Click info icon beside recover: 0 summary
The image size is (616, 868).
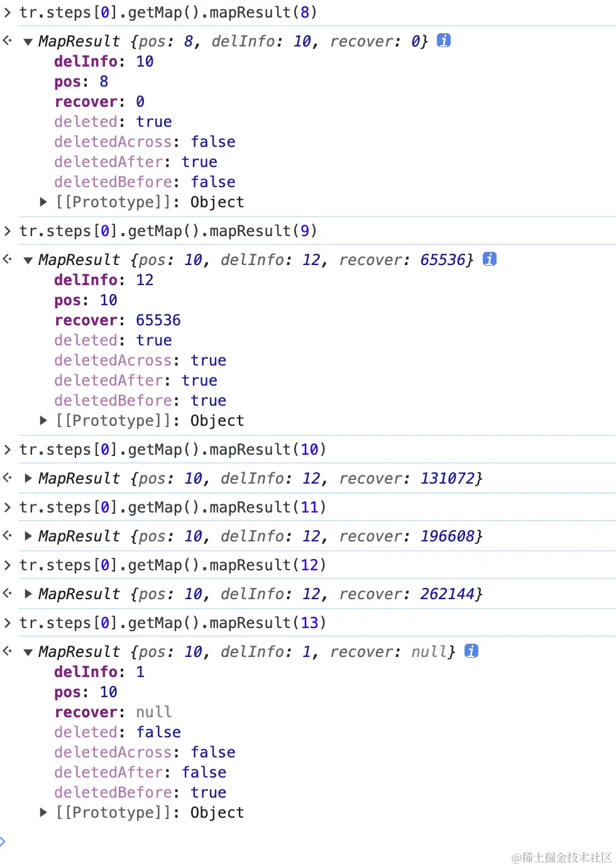click(x=444, y=40)
